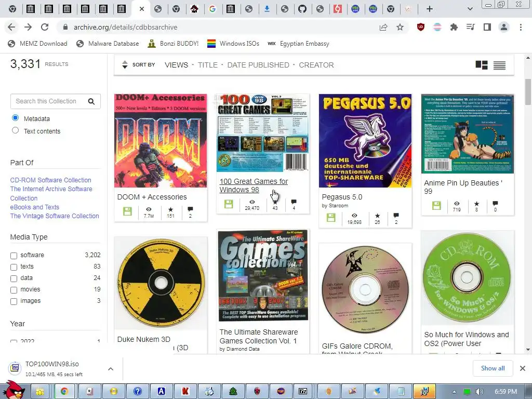Image resolution: width=532 pixels, height=399 pixels.
Task: Open the Chrome profile avatar
Action: (504, 27)
